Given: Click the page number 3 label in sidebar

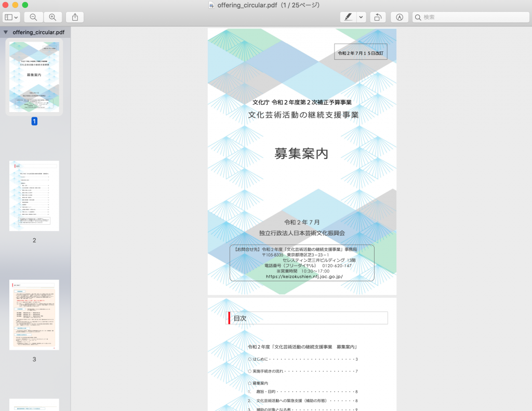Looking at the screenshot, I should 34,359.
